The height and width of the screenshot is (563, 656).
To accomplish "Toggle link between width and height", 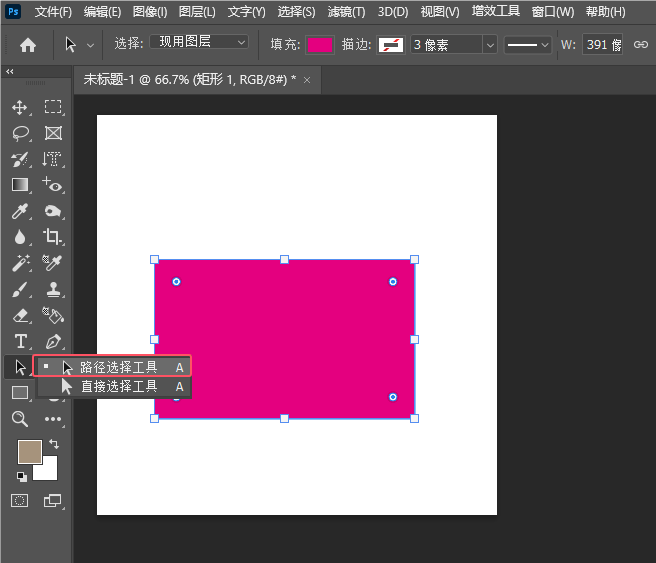I will tap(641, 44).
